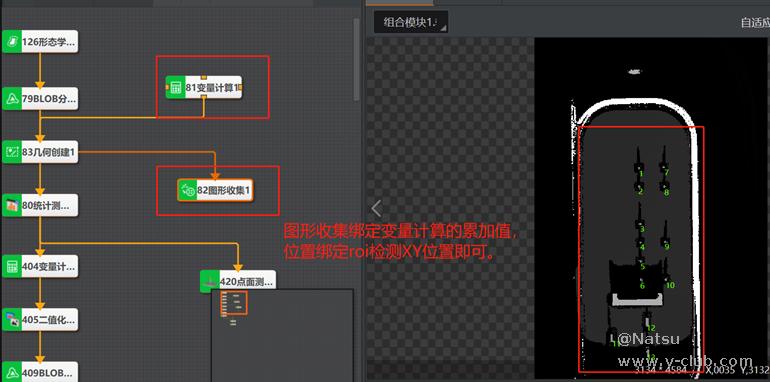The height and width of the screenshot is (382, 770).
Task: Click the 自适应 fit button
Action: coord(755,23)
